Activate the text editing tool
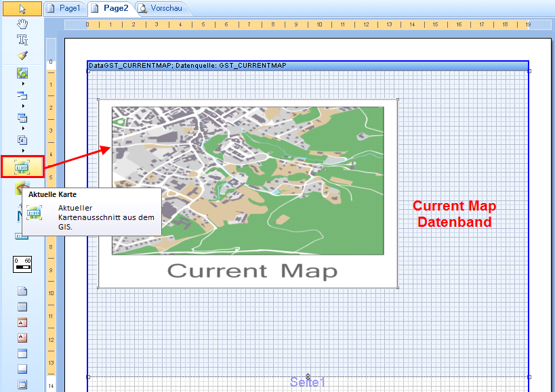Viewport: 555px width, 392px height. click(x=22, y=40)
